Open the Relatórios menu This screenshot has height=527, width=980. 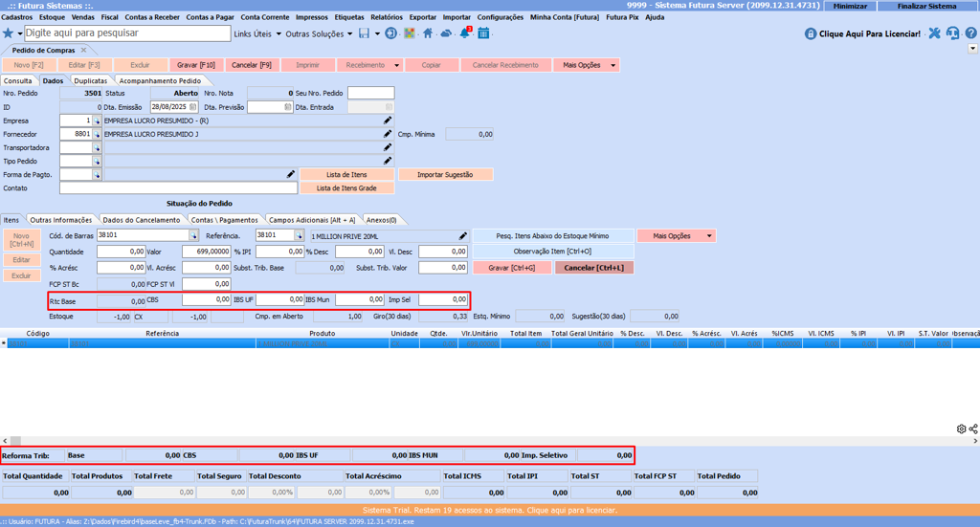[x=386, y=17]
